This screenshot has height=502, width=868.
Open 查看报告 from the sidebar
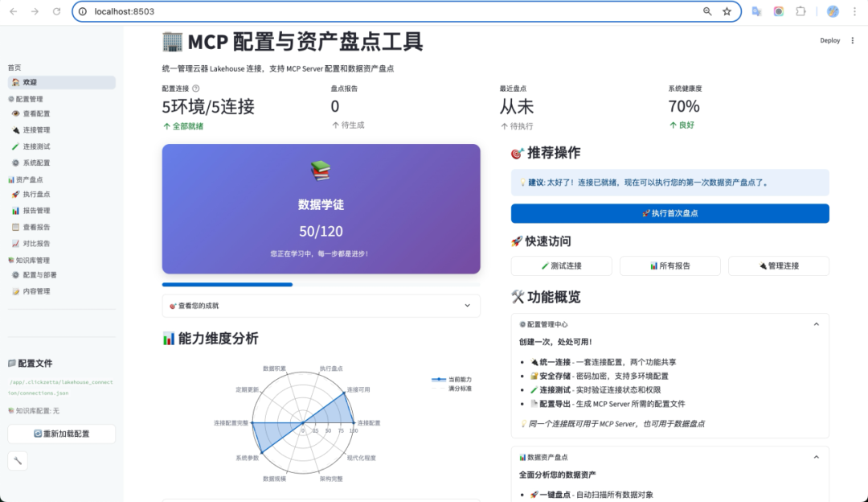35,226
